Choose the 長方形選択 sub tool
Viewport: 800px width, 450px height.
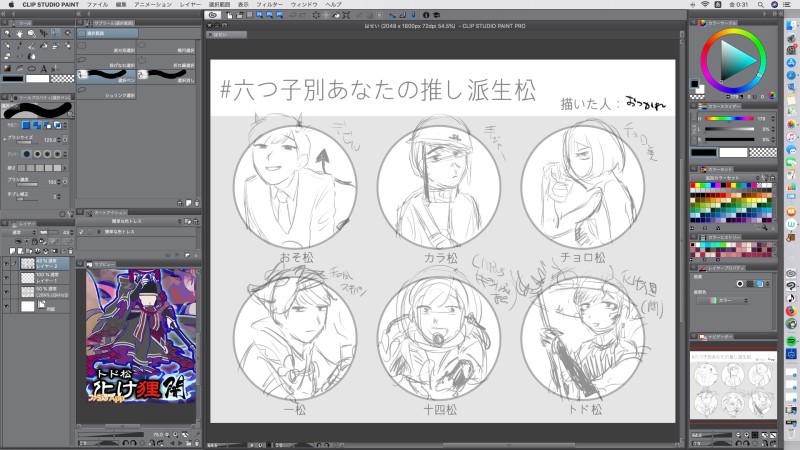[x=107, y=47]
